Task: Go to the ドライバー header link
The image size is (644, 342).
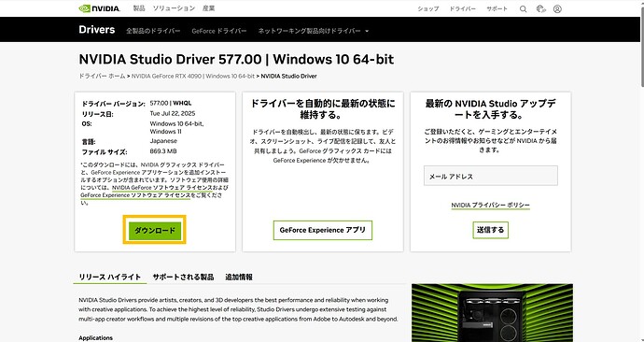Action: click(x=462, y=9)
